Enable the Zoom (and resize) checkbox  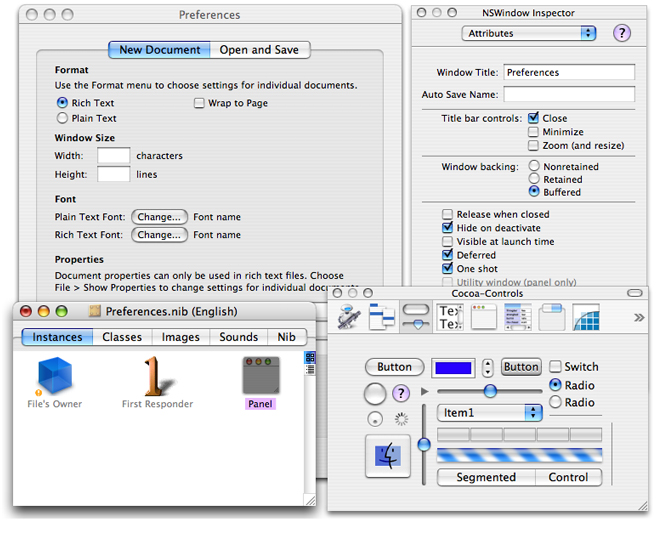tap(533, 145)
